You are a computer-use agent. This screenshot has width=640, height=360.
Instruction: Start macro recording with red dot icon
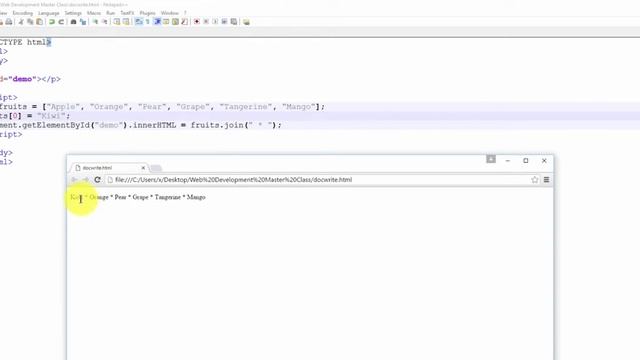pyautogui.click(x=197, y=22)
